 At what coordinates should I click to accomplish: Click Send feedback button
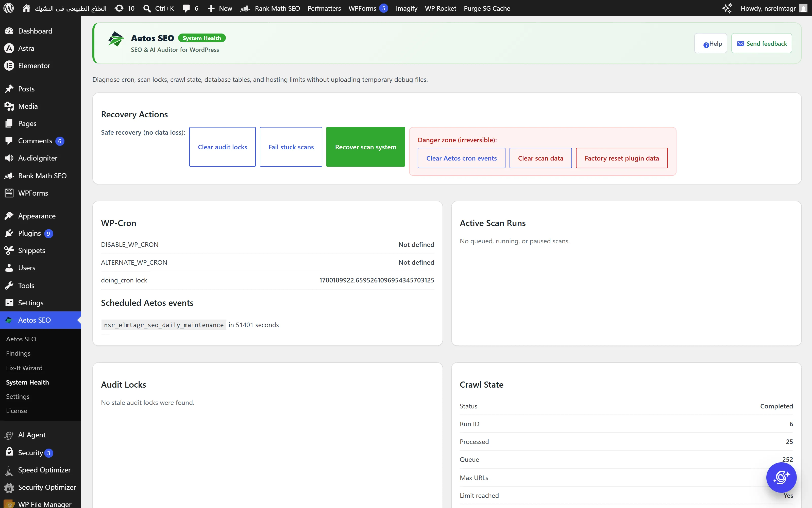[762, 43]
